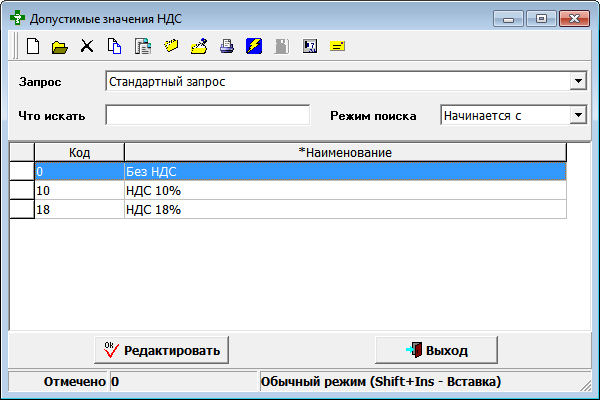Sort by the *Наименование column header
This screenshot has height=400, width=600.
click(x=345, y=152)
